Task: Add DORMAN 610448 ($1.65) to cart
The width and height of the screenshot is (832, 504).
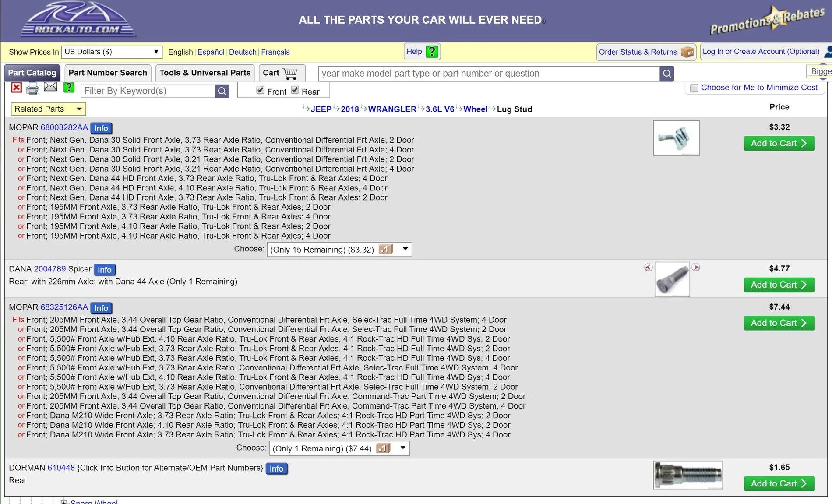Action: coord(779,484)
